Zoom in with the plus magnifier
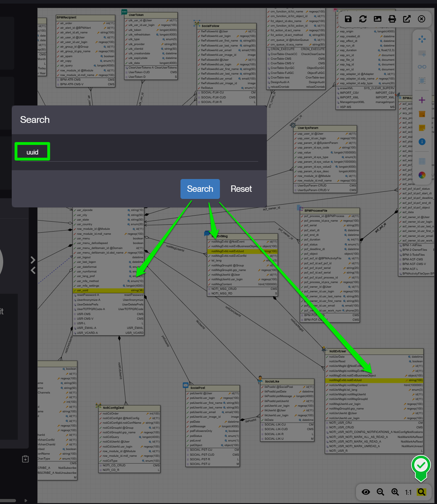Image resolution: width=437 pixels, height=504 pixels. click(395, 492)
